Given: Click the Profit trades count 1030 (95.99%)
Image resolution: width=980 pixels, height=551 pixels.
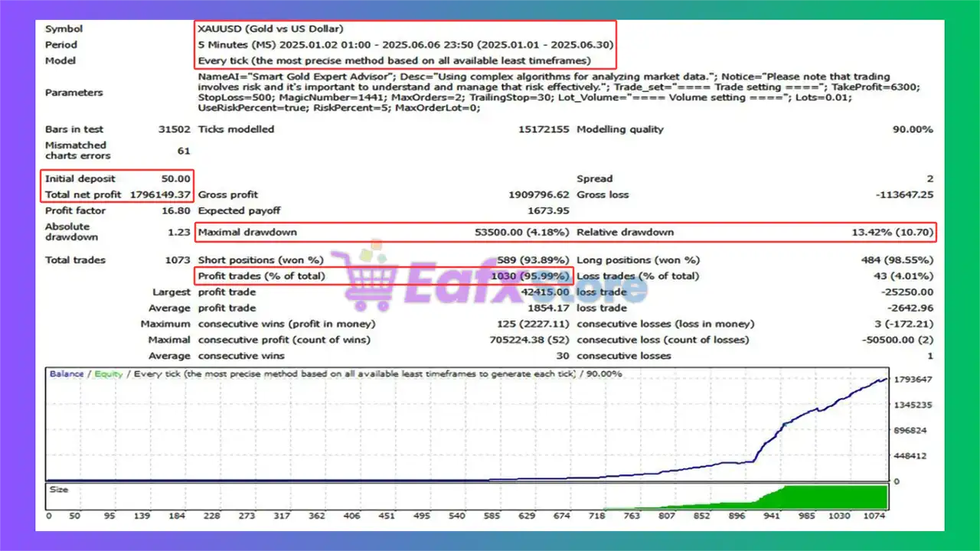Looking at the screenshot, I should (x=530, y=276).
